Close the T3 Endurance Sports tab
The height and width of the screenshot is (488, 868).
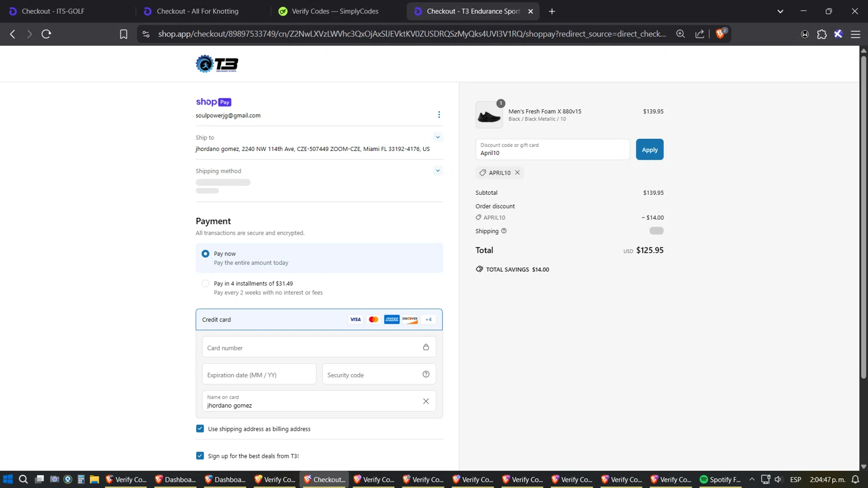pyautogui.click(x=531, y=11)
